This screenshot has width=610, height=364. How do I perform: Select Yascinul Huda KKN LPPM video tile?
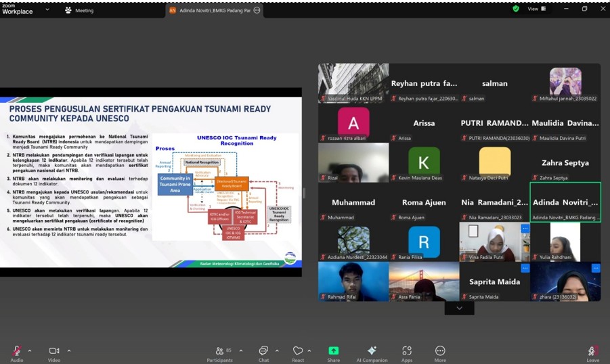[x=353, y=83]
